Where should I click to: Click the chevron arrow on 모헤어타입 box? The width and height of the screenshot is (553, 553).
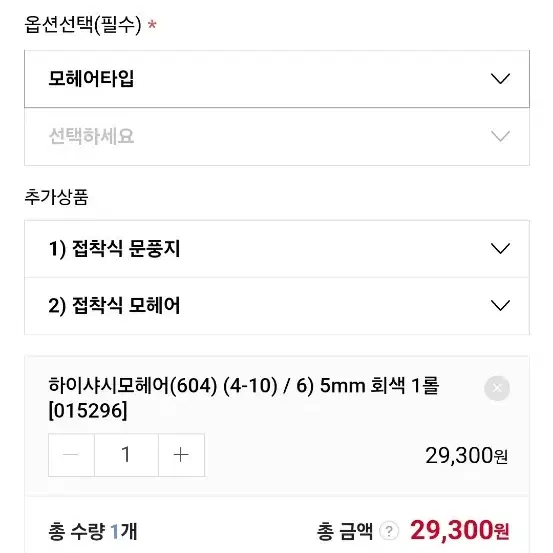click(500, 79)
